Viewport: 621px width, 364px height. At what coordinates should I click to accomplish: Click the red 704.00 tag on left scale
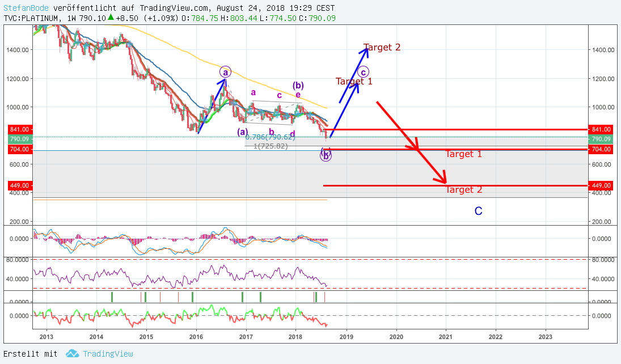pyautogui.click(x=20, y=149)
